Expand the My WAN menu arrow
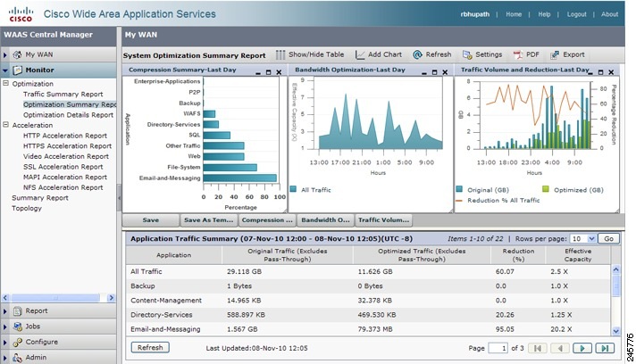 5,54
